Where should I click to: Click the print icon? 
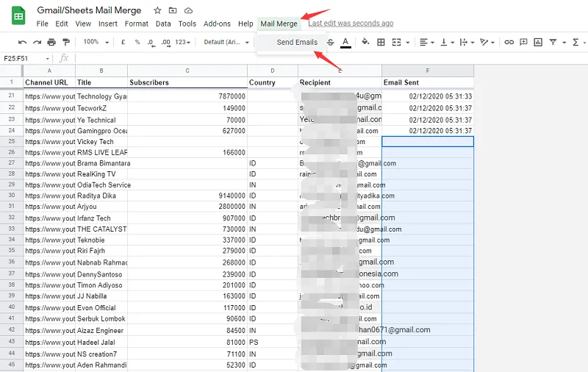coord(51,42)
